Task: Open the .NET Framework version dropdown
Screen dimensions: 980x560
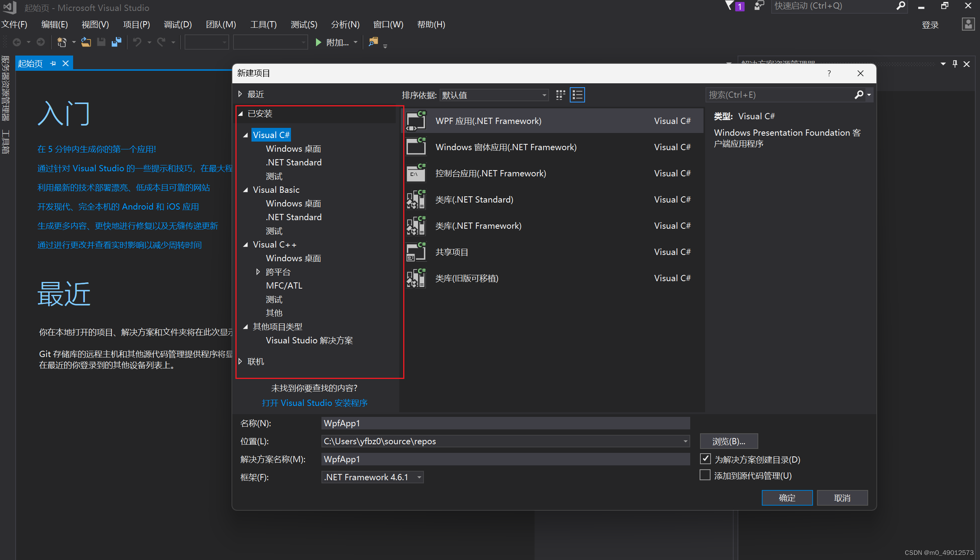Action: coord(372,477)
